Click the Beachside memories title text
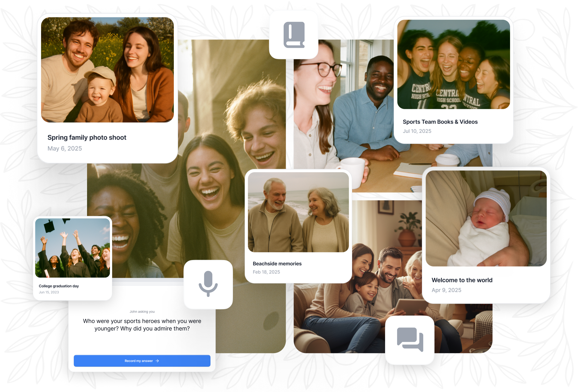578x392 pixels. pos(277,264)
